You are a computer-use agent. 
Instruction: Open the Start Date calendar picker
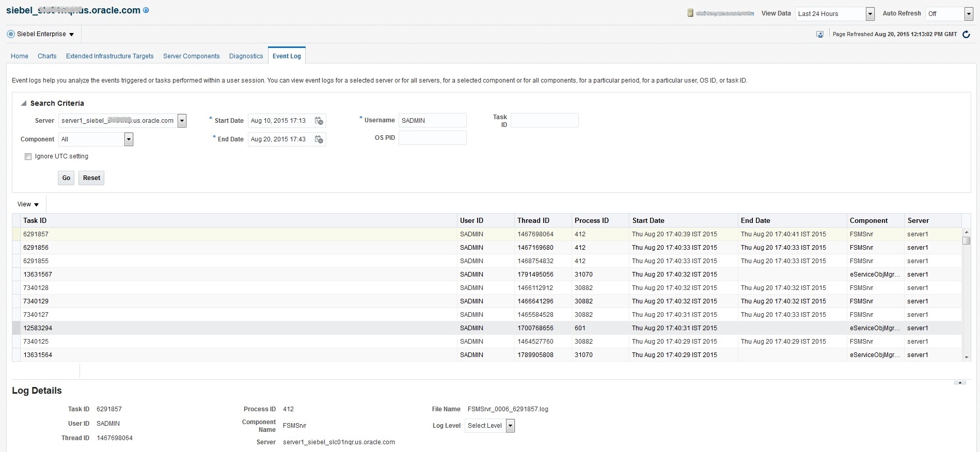coord(319,121)
